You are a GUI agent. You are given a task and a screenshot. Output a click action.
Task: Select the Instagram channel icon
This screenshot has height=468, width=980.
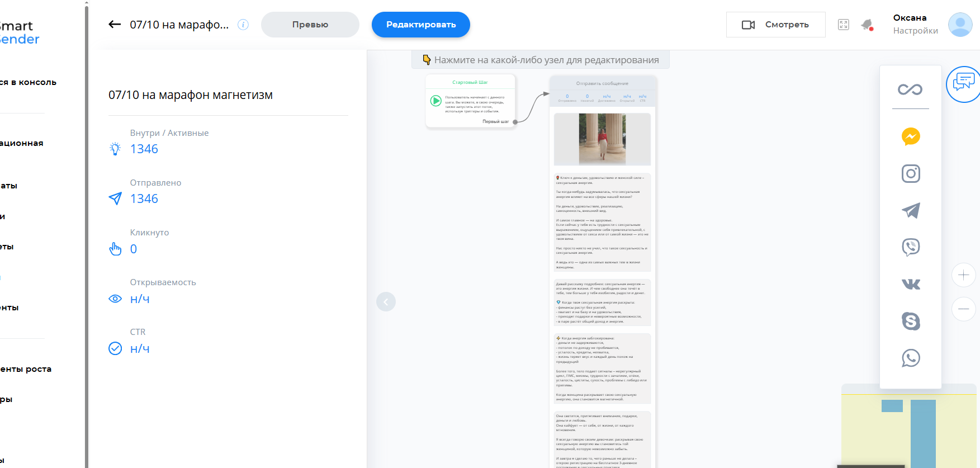click(x=911, y=173)
